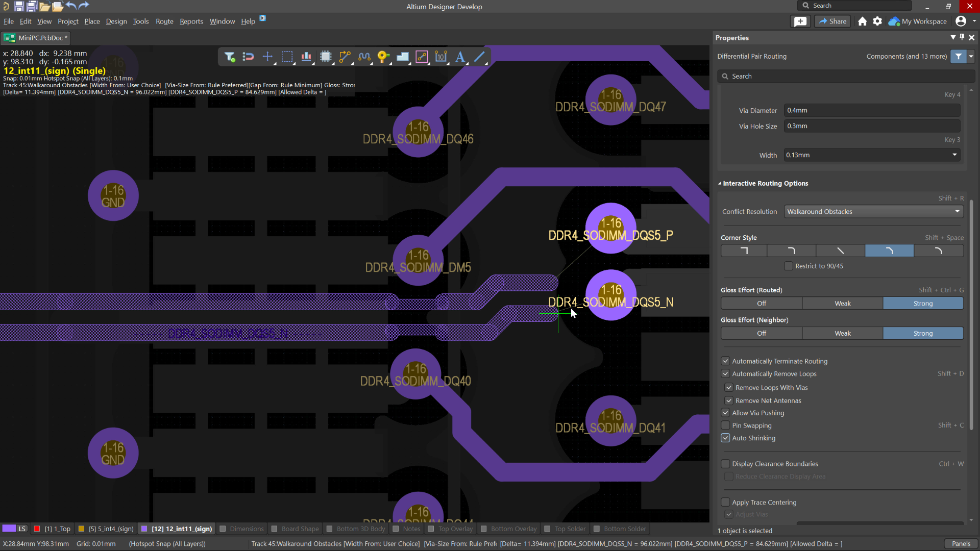This screenshot has height=551, width=980.
Task: Switch to the MiniPC.PcbDoc tab
Action: tap(36, 38)
